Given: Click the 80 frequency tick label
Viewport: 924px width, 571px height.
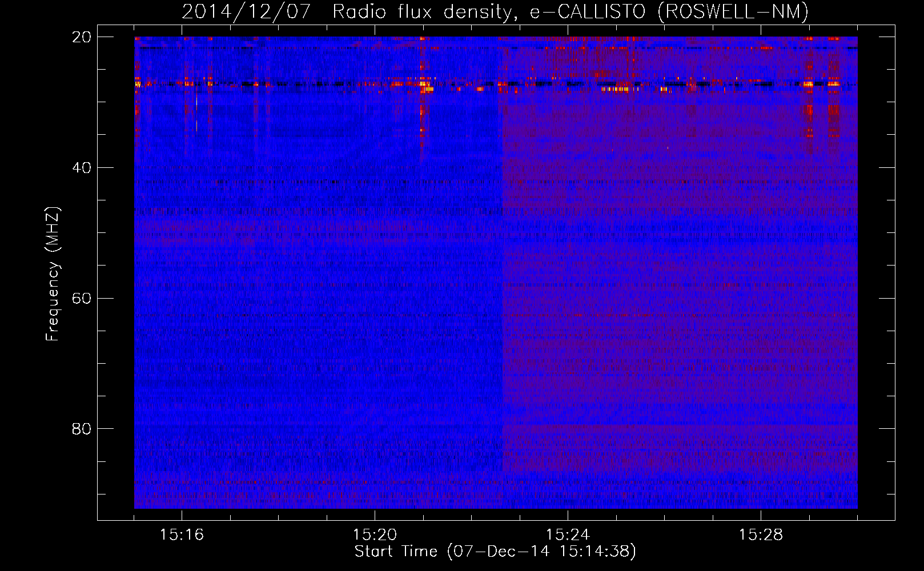Looking at the screenshot, I should pos(82,429).
